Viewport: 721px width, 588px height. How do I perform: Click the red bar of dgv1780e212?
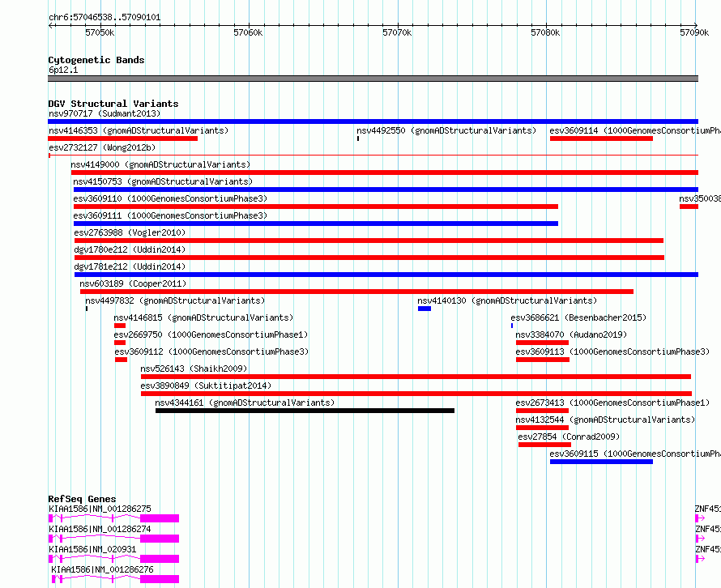369,258
